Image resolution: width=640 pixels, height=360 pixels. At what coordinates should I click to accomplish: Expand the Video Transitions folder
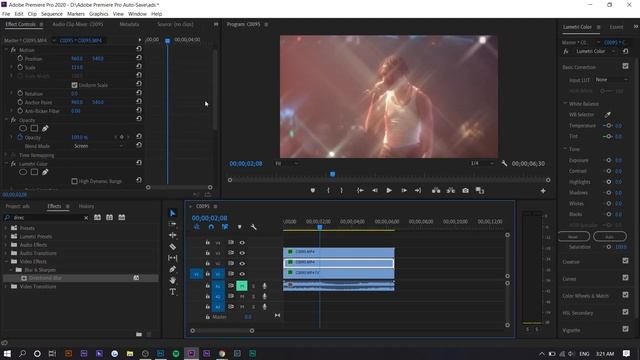point(7,287)
